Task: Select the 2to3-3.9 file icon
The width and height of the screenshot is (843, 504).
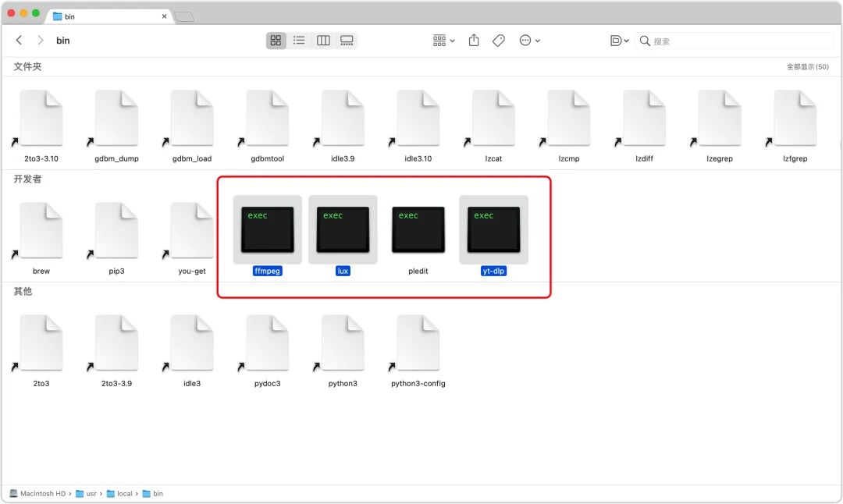Action: [116, 343]
